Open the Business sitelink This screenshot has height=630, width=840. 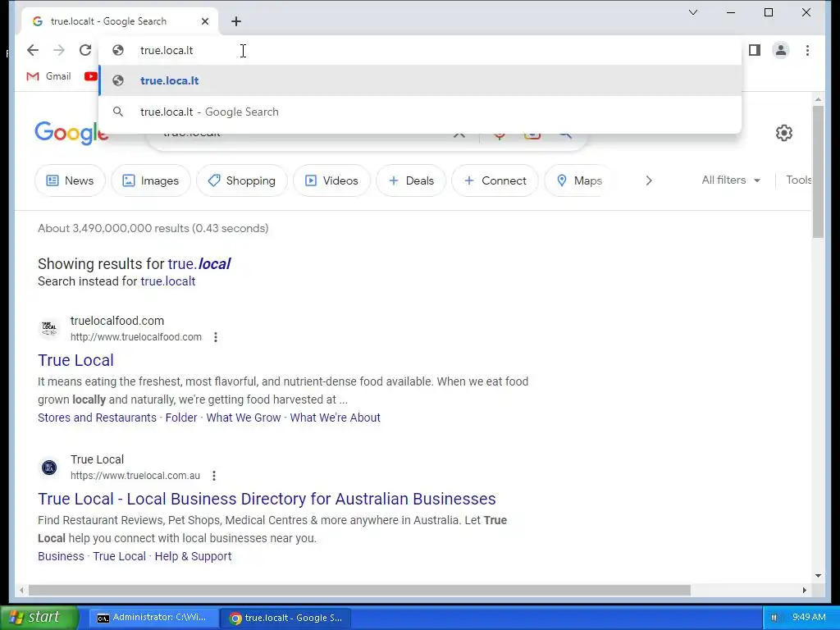click(61, 556)
